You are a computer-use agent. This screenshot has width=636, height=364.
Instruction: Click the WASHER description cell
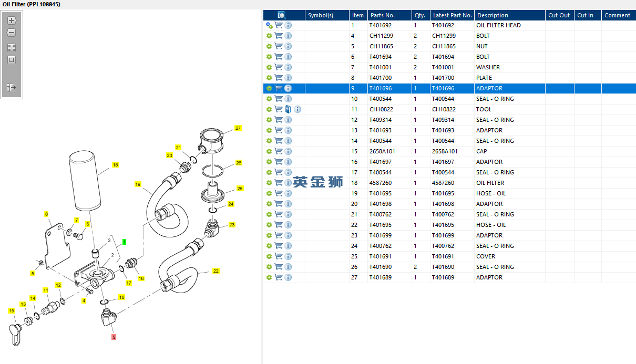point(510,67)
